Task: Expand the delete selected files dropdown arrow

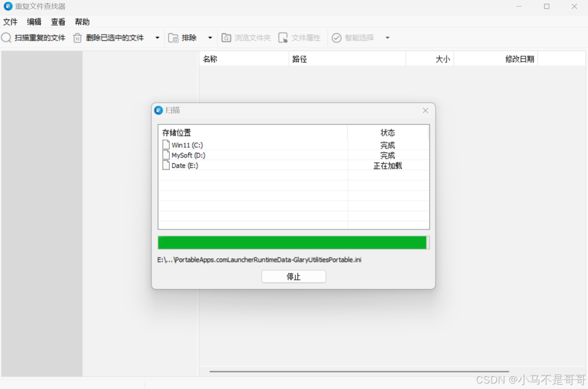Action: pos(157,38)
